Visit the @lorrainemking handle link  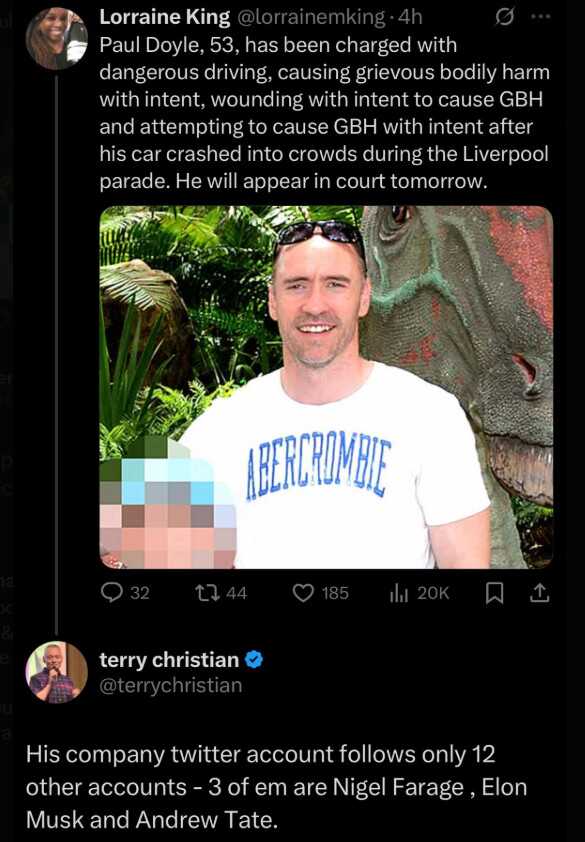click(310, 17)
